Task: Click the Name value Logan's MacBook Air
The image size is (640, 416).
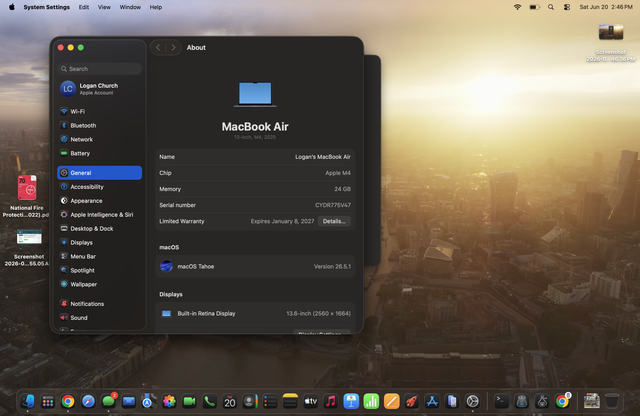Action: pos(322,157)
